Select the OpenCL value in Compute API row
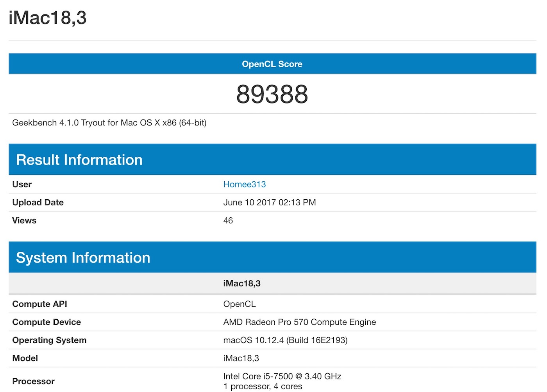 (240, 304)
